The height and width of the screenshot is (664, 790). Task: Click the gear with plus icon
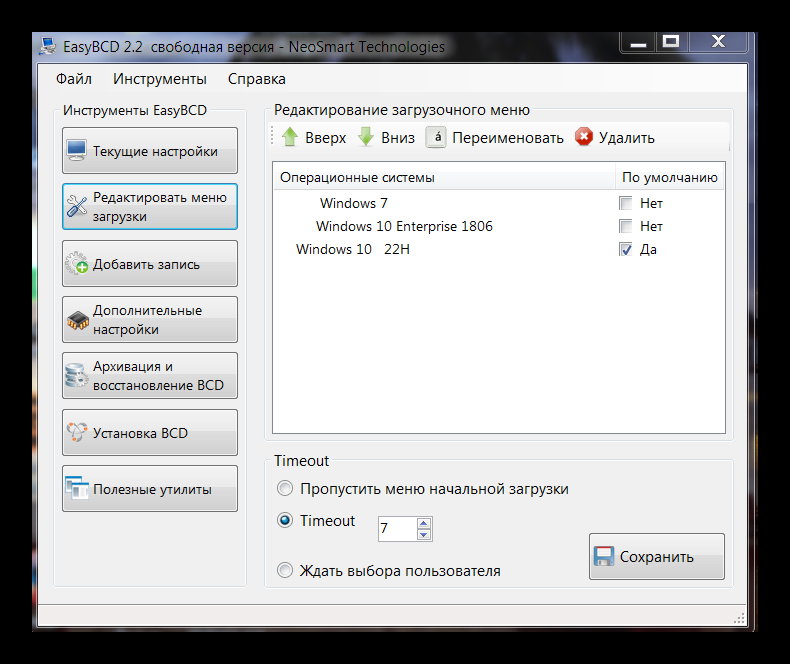coord(77,263)
